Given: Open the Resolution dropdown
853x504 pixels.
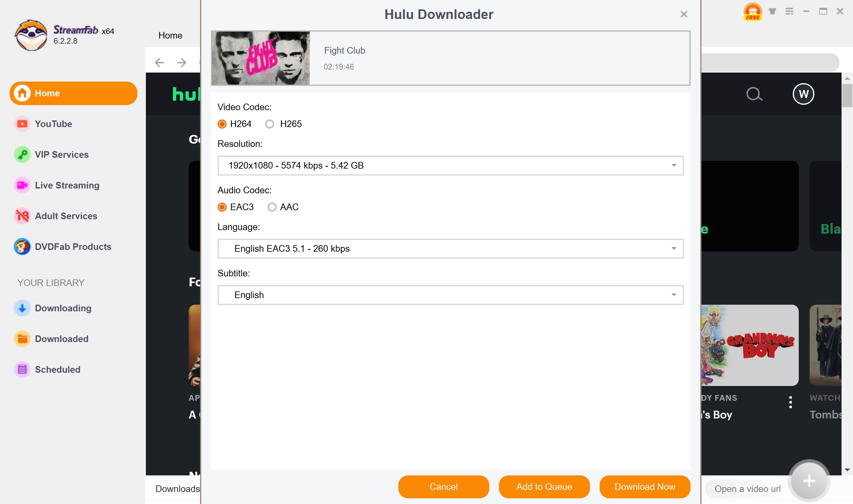Looking at the screenshot, I should [x=450, y=165].
